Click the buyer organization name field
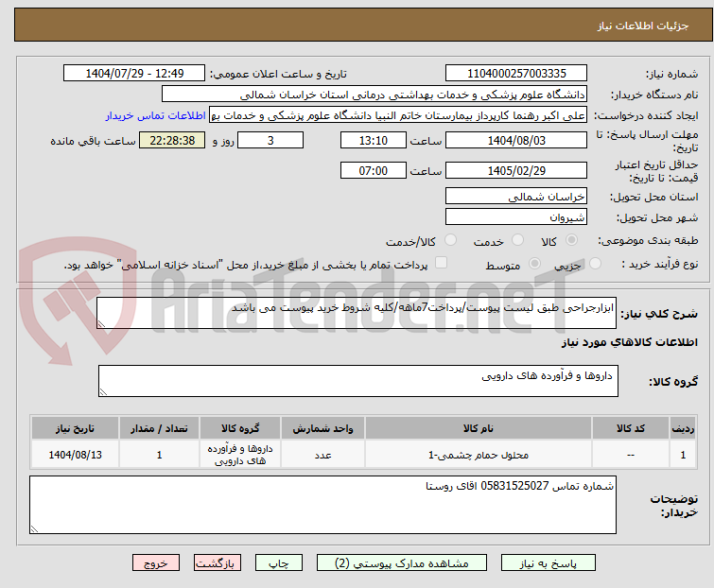Viewport: 714px width, 588px height. click(x=374, y=95)
